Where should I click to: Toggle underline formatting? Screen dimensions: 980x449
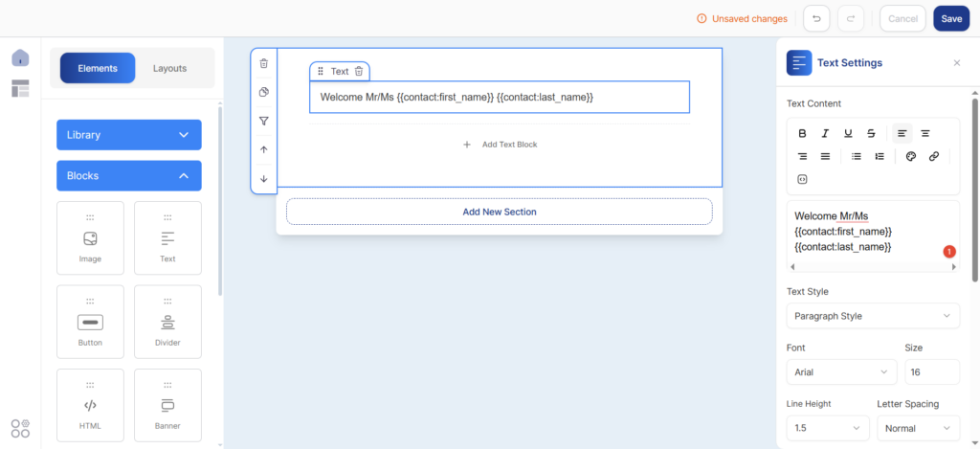click(x=848, y=133)
